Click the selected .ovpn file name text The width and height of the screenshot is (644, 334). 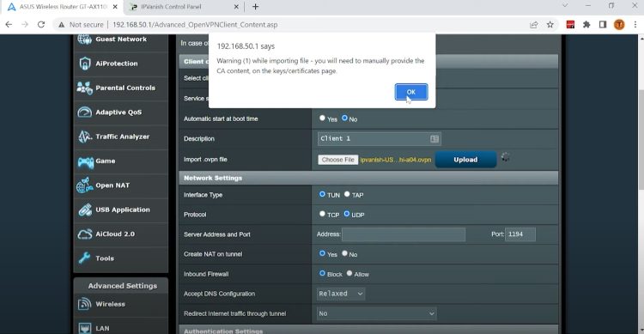(396, 160)
